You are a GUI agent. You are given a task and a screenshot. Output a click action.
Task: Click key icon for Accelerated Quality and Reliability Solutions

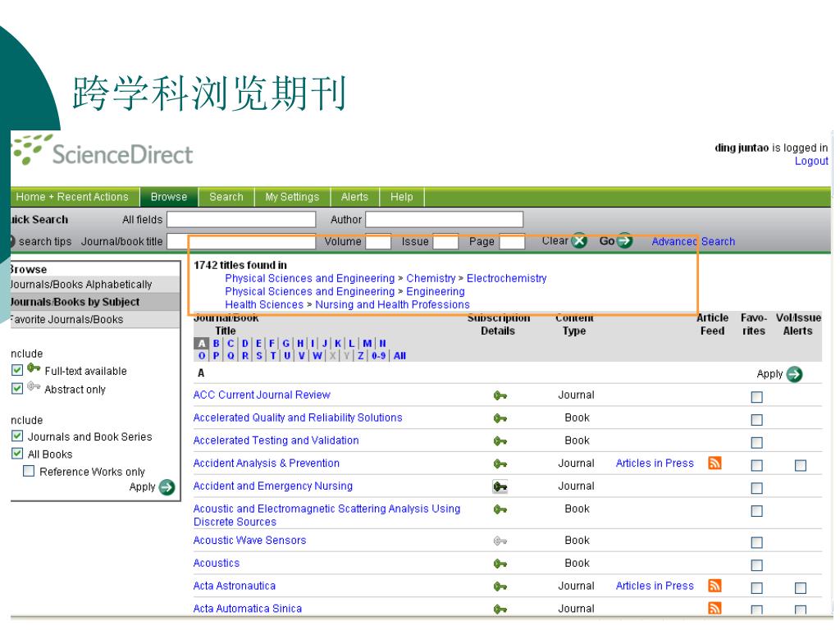500,418
